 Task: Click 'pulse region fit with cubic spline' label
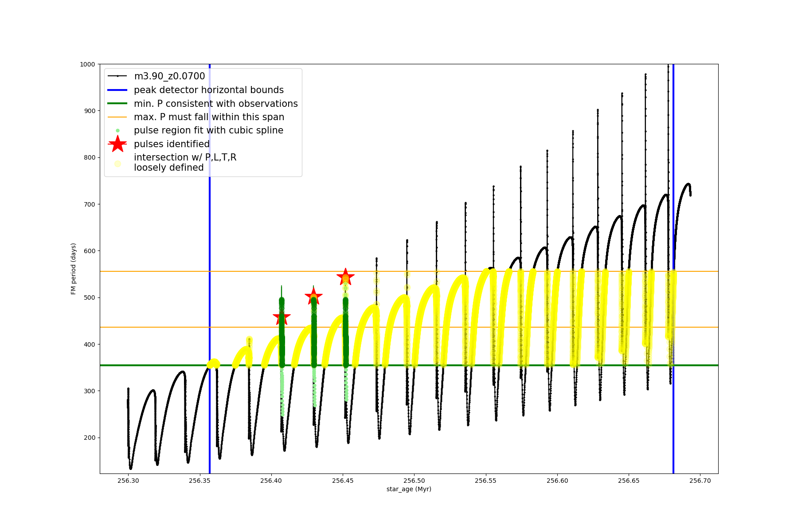tap(208, 130)
